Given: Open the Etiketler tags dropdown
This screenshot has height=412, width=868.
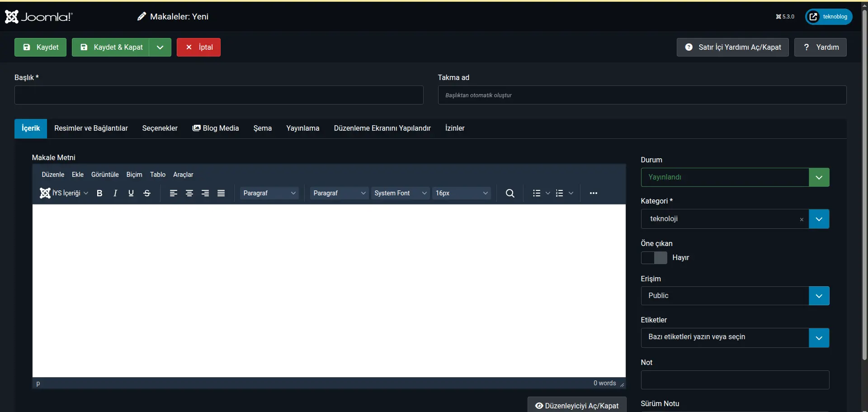Looking at the screenshot, I should tap(819, 338).
